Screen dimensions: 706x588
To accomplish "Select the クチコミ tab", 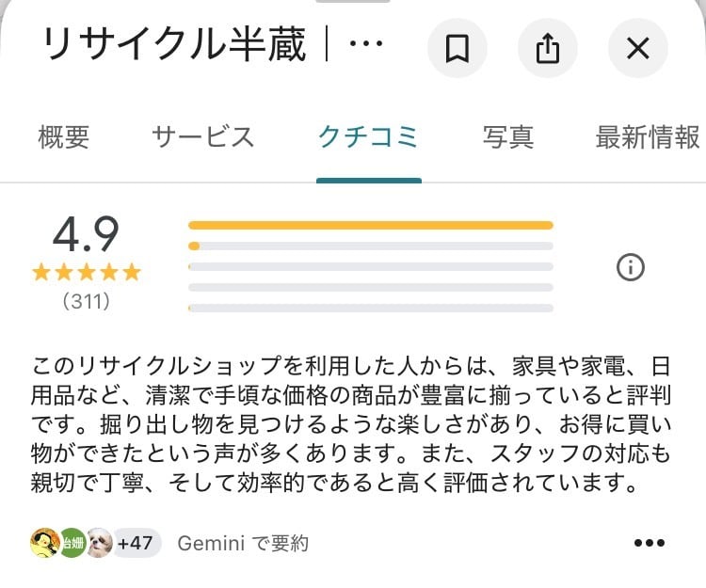I will click(x=368, y=137).
